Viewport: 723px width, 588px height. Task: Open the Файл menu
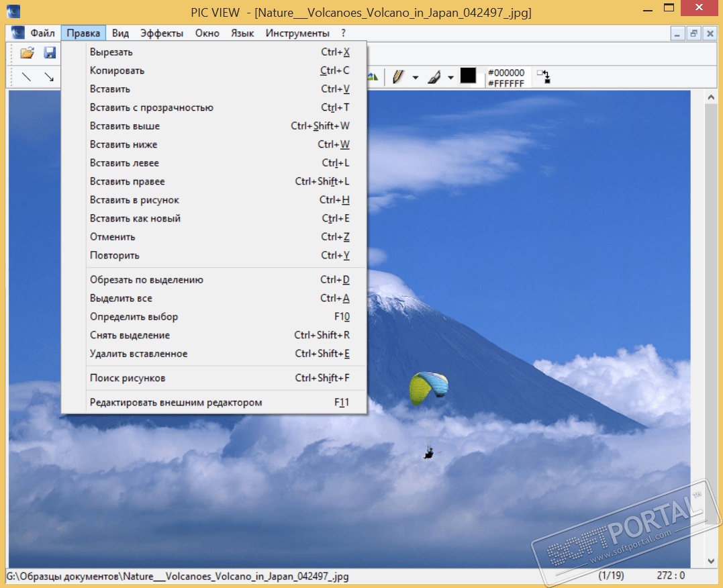[x=42, y=33]
